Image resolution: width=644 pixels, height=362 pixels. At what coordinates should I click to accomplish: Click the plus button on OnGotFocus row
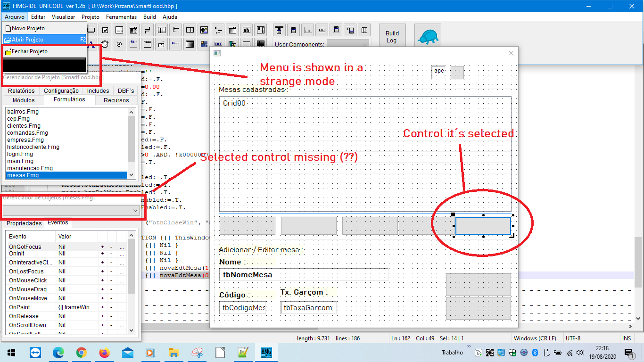pos(102,247)
